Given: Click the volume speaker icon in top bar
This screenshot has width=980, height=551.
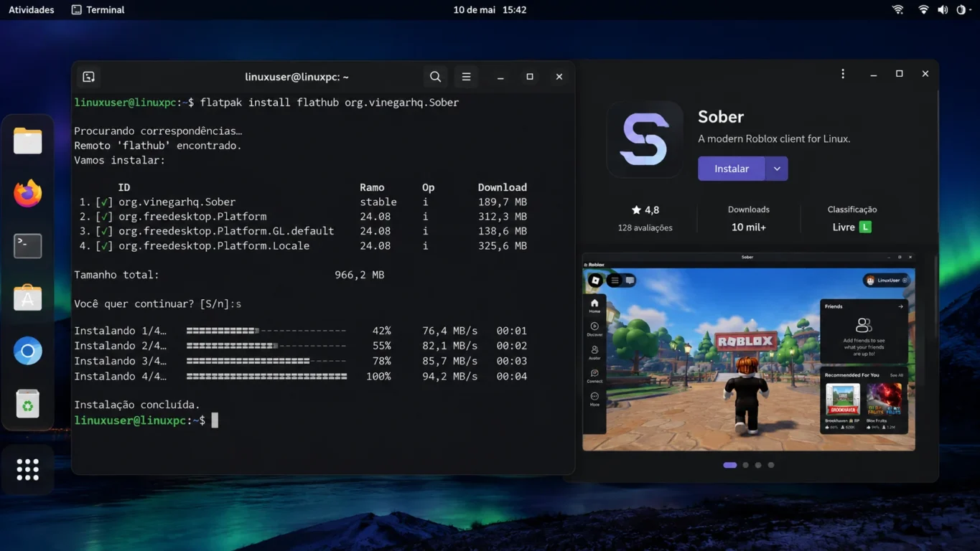Looking at the screenshot, I should click(943, 10).
